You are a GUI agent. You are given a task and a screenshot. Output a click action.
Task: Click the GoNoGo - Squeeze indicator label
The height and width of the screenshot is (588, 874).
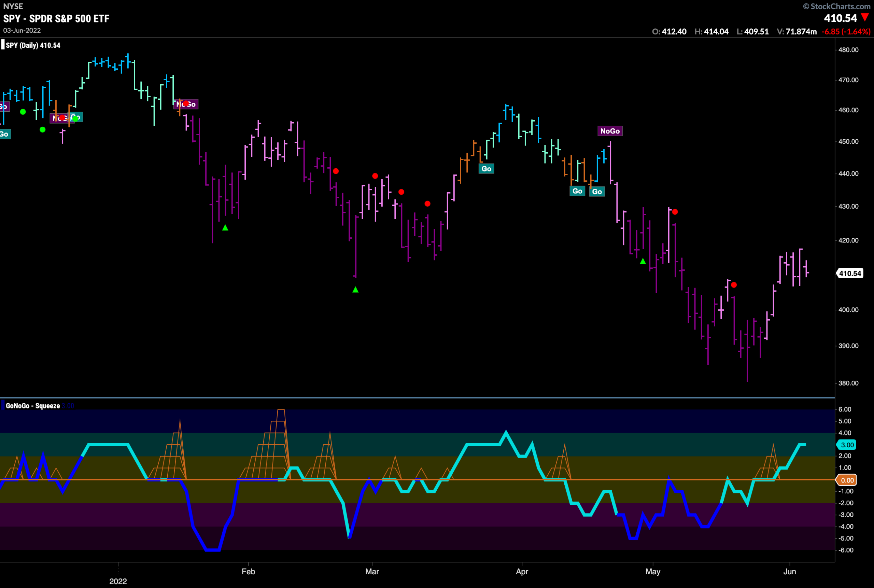(33, 406)
